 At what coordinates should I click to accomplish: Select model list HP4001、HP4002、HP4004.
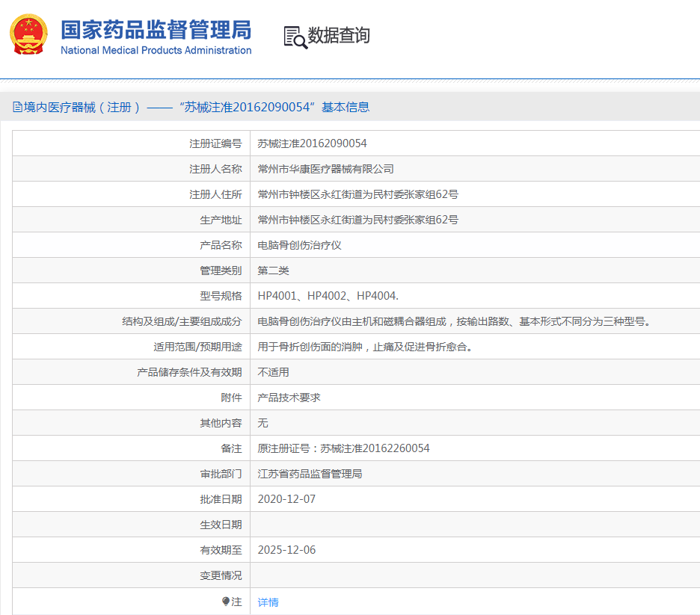pos(328,296)
